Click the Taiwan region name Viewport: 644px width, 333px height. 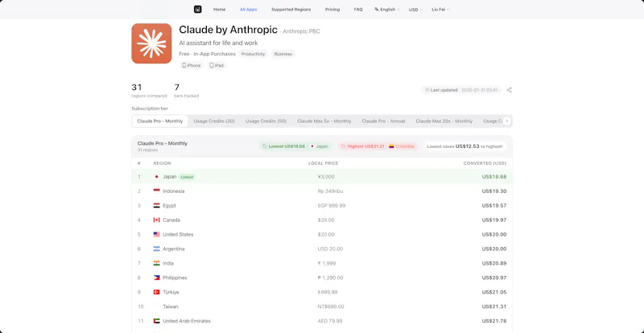pos(171,306)
